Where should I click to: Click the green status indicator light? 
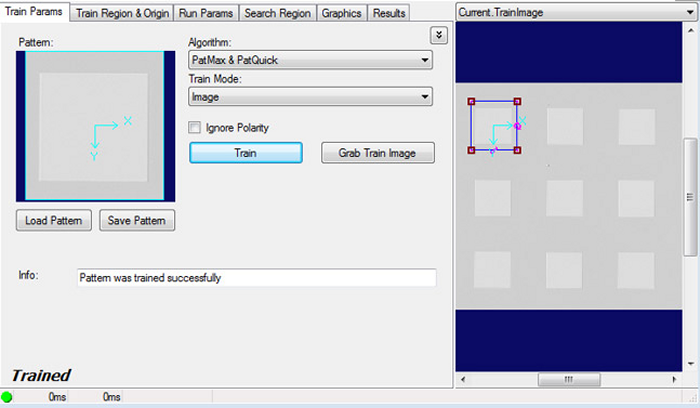point(8,398)
